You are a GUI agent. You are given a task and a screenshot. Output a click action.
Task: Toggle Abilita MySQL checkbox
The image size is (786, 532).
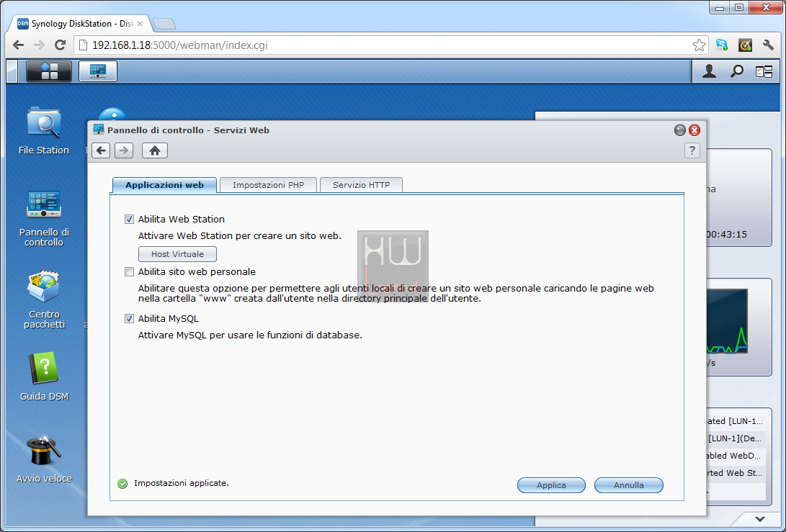[130, 318]
